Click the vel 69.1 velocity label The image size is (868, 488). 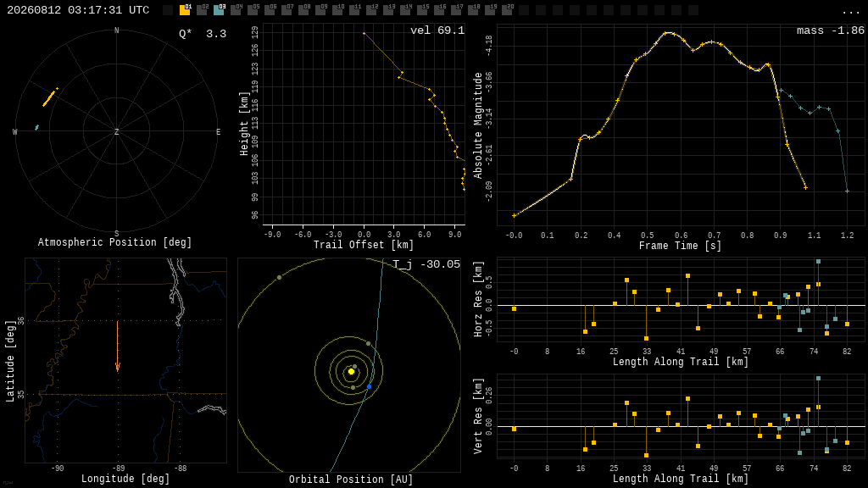tap(437, 30)
